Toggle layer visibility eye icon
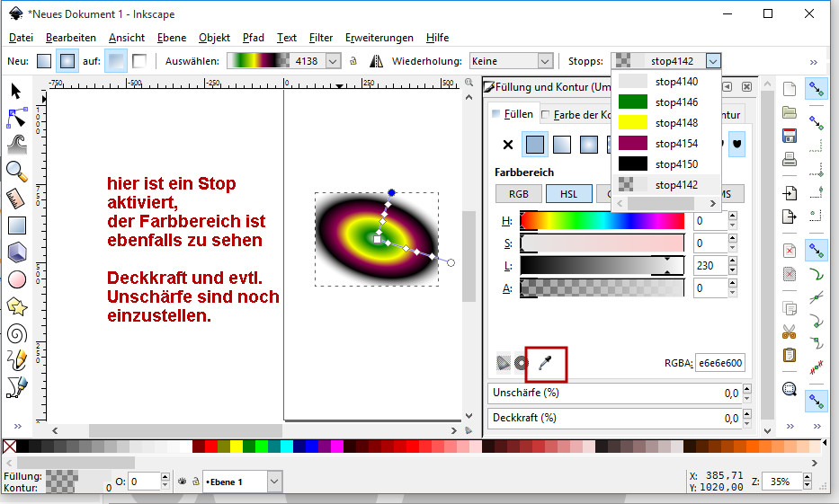 (181, 482)
